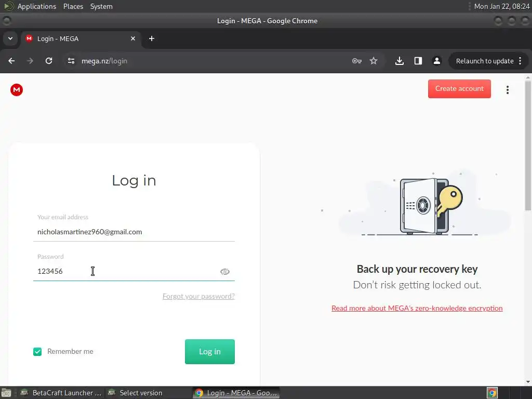Click show desktop icon in taskbar
This screenshot has width=532, height=399.
pos(6,393)
